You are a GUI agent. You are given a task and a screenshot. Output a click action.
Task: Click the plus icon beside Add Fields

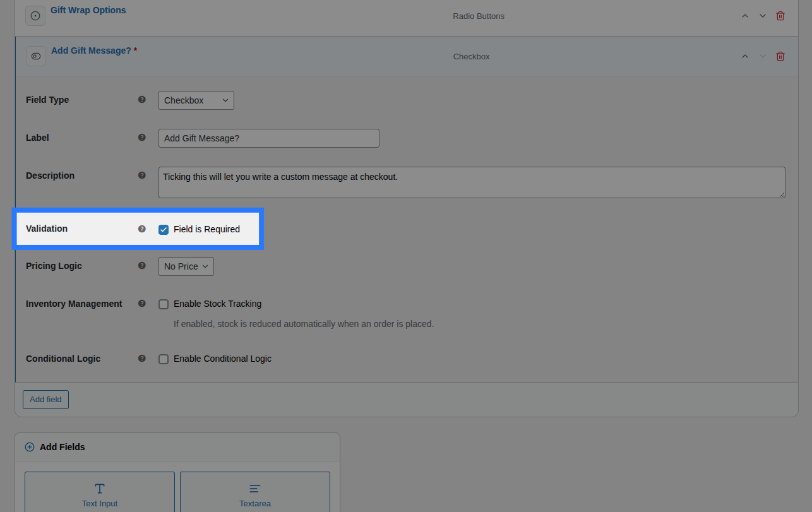point(30,447)
